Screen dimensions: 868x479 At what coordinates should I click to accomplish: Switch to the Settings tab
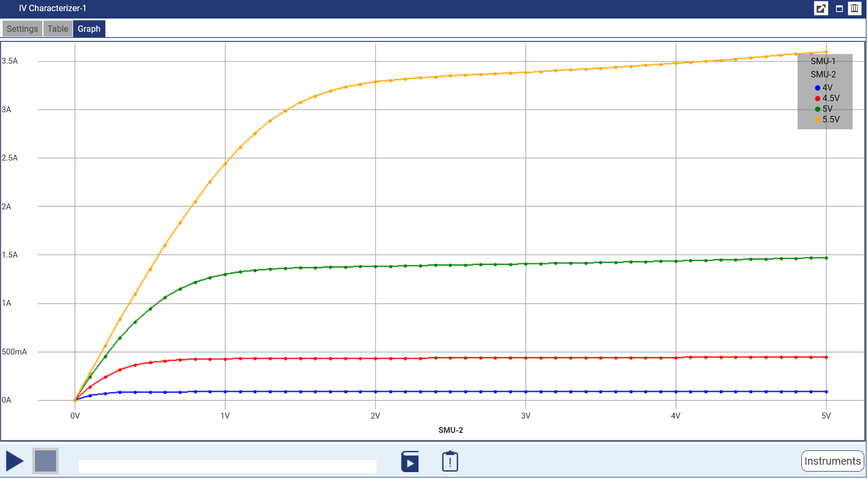tap(22, 29)
